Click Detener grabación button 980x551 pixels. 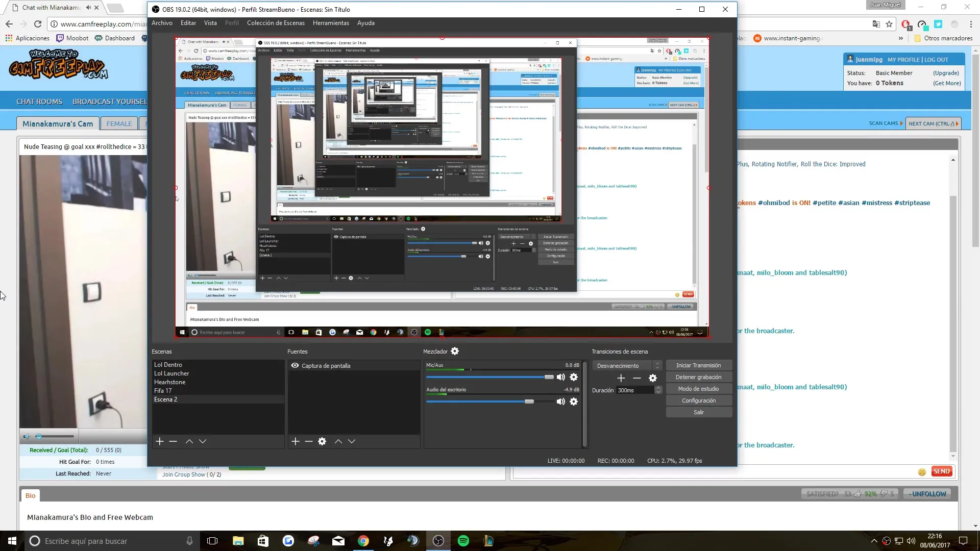698,377
